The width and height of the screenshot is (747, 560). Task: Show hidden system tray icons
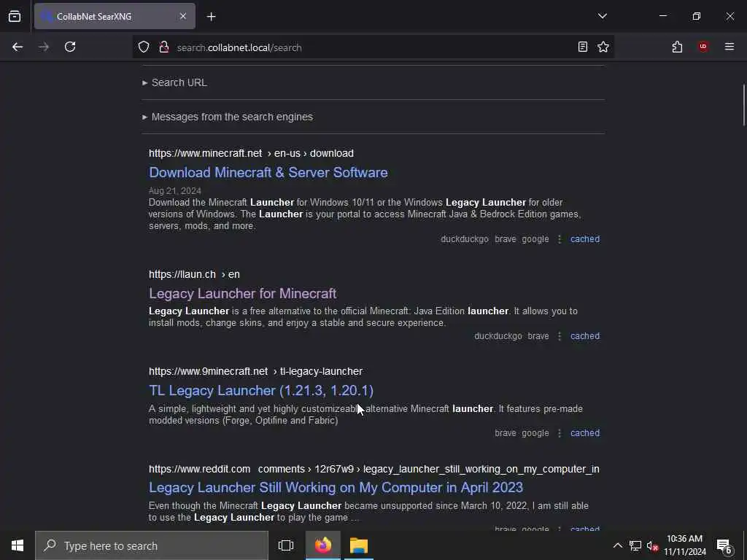tap(617, 545)
